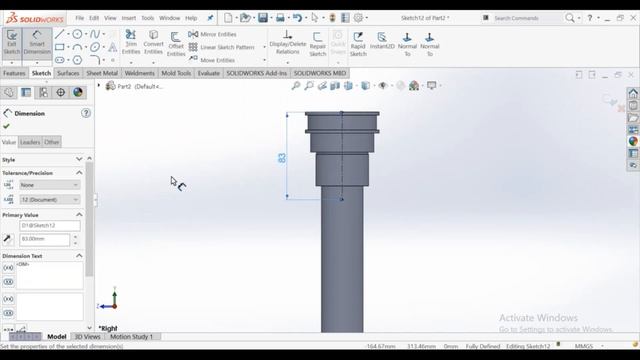Click the New document icon
The height and width of the screenshot is (360, 640).
tap(228, 18)
